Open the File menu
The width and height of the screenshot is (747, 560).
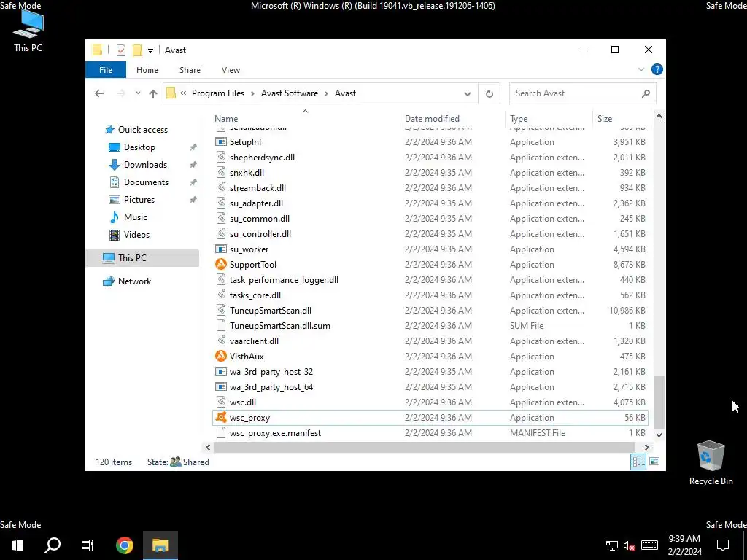point(106,70)
